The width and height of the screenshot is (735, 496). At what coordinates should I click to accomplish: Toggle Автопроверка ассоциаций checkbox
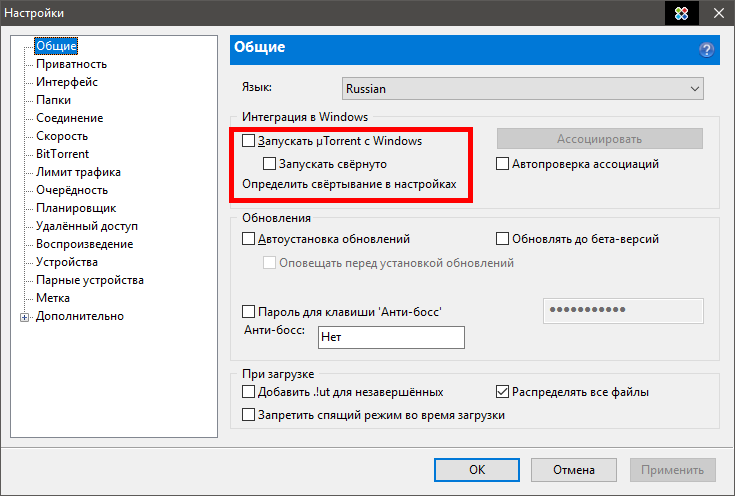coord(502,164)
